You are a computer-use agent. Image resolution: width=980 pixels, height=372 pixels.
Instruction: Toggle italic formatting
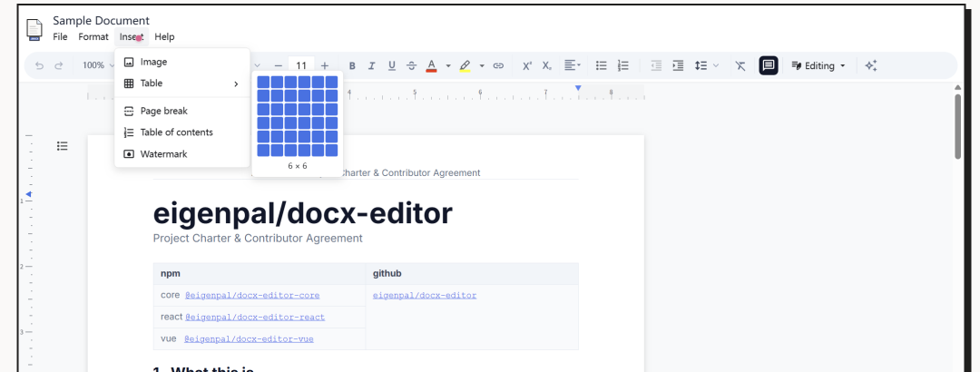(x=372, y=65)
